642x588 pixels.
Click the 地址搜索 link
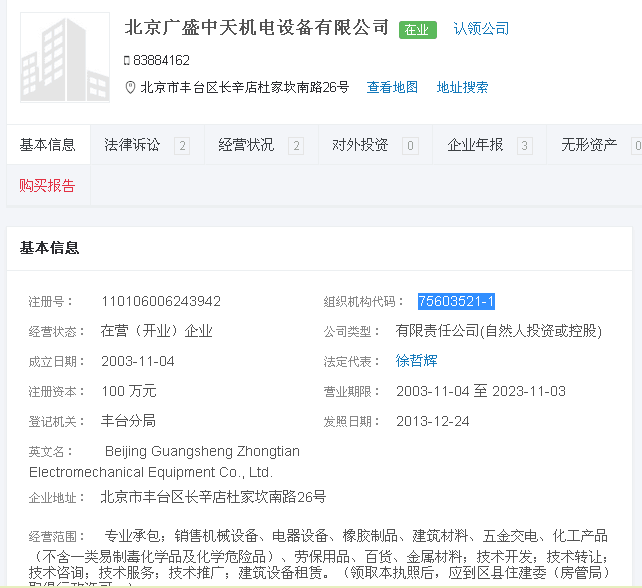(x=462, y=88)
